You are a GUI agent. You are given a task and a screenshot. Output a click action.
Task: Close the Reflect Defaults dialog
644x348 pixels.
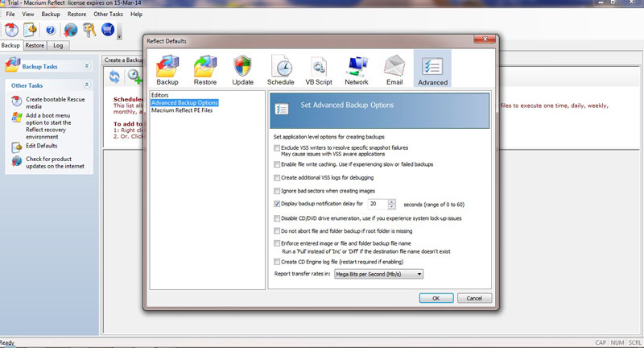pos(485,39)
